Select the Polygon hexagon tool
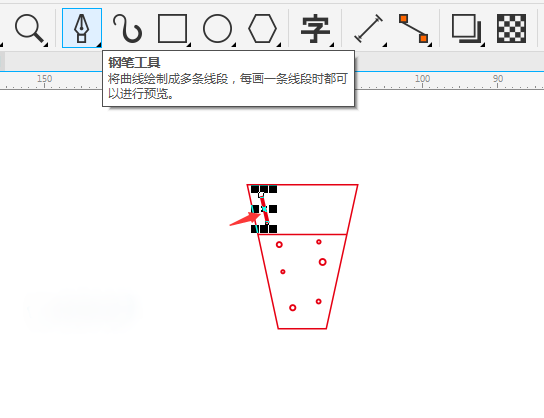The width and height of the screenshot is (544, 418). (x=263, y=28)
